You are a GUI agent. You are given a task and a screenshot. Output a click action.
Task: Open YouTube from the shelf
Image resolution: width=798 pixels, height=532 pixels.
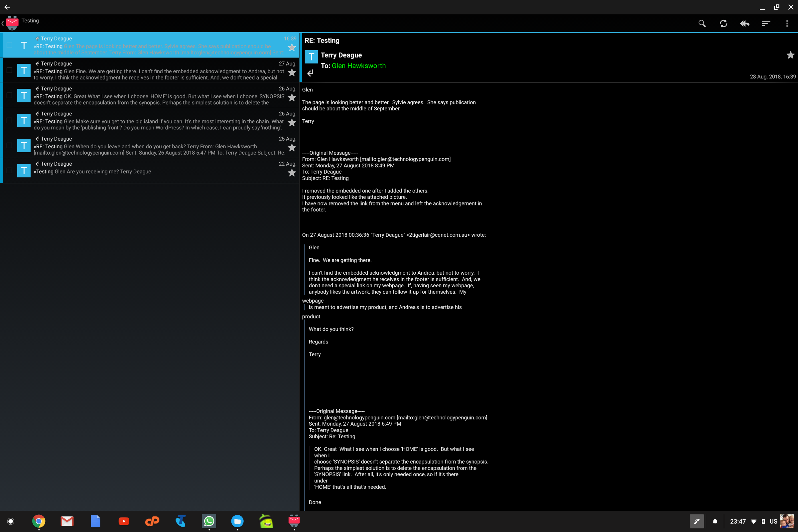[124, 521]
